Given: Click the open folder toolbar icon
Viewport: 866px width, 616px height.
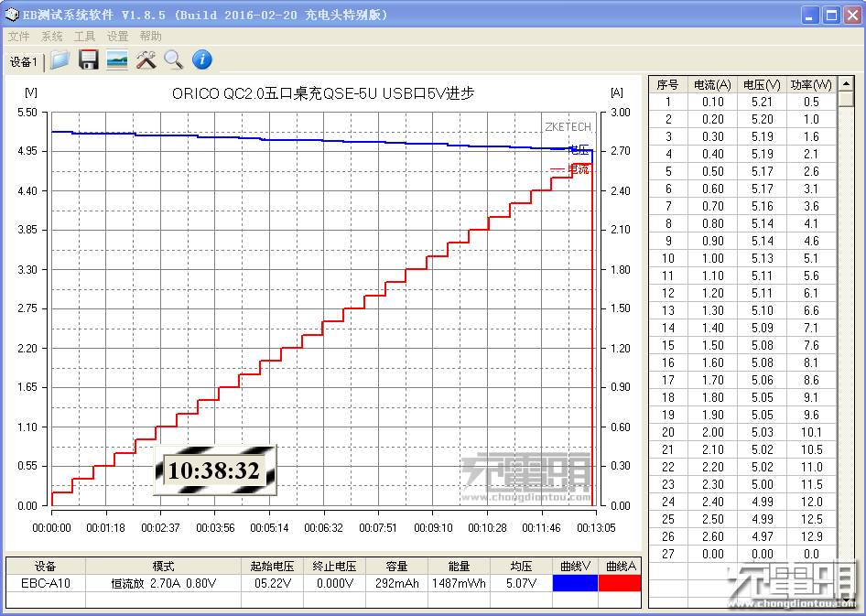Looking at the screenshot, I should pos(60,59).
